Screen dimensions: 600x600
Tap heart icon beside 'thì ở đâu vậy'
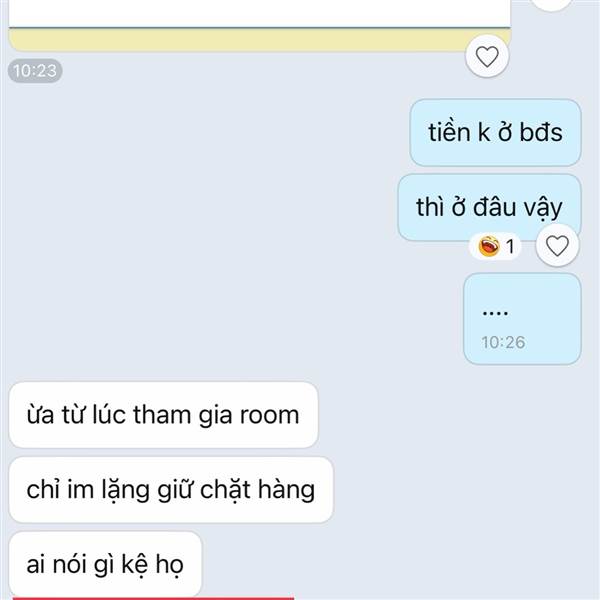[x=557, y=246]
